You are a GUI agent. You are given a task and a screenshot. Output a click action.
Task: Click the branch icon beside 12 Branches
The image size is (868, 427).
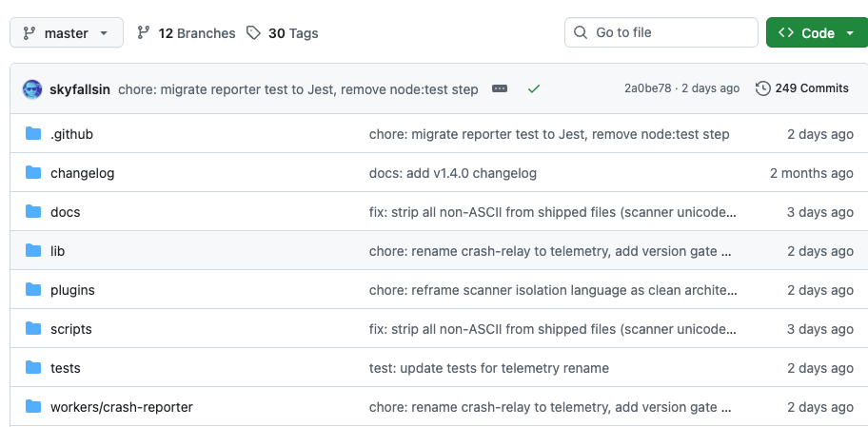[x=144, y=32]
